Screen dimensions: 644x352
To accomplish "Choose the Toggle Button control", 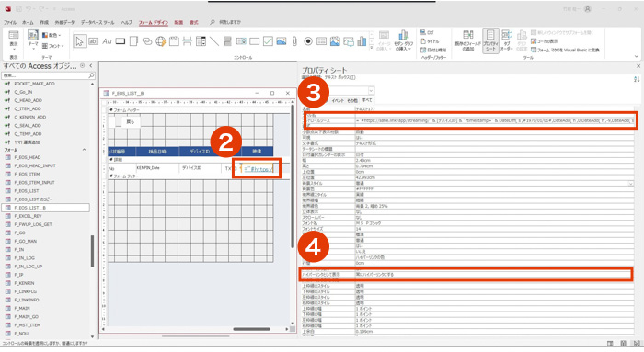I will (227, 41).
